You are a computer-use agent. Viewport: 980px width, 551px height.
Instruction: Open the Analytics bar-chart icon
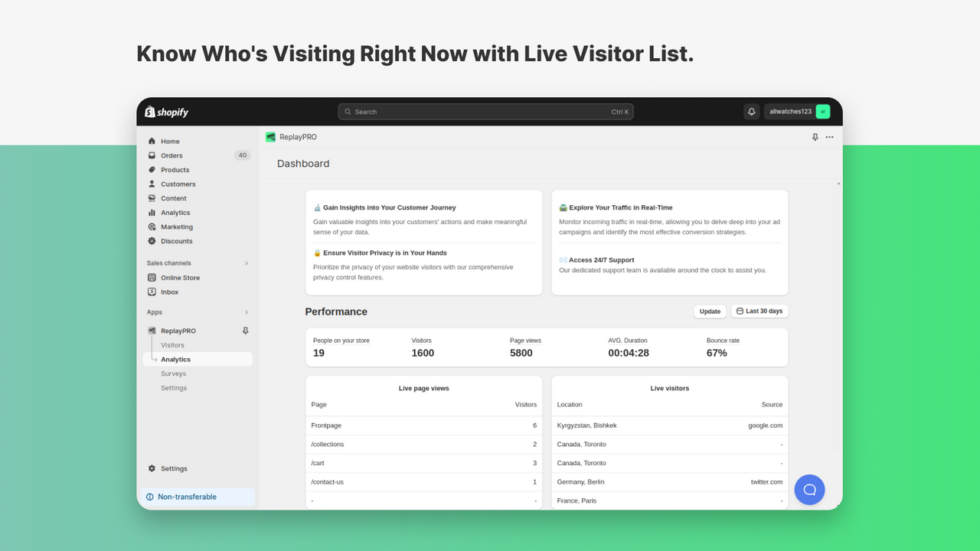153,212
